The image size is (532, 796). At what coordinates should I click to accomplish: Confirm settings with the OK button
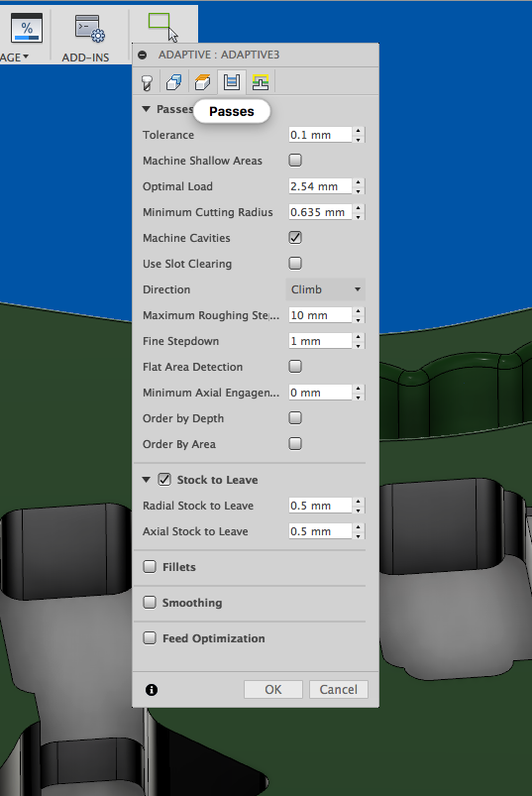pyautogui.click(x=273, y=689)
